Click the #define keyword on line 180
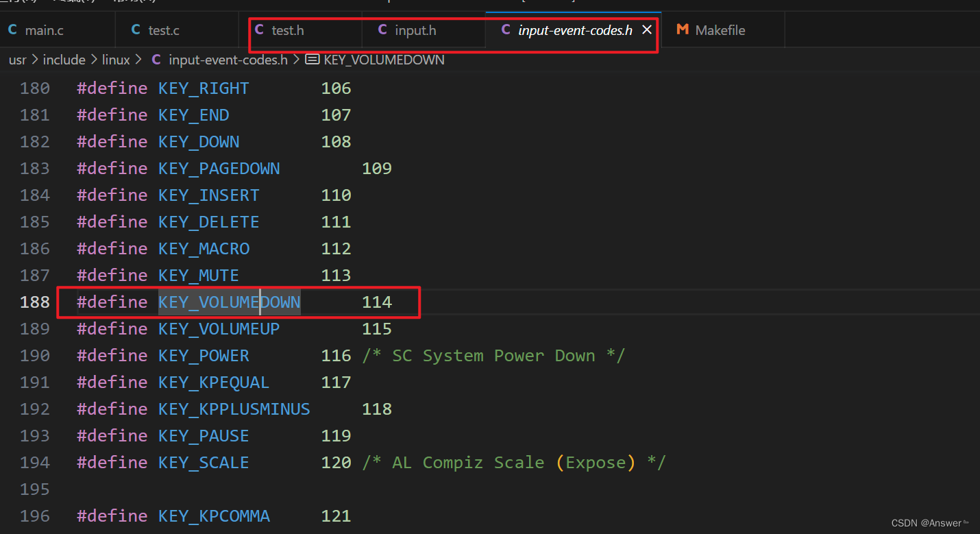980x534 pixels. (112, 88)
